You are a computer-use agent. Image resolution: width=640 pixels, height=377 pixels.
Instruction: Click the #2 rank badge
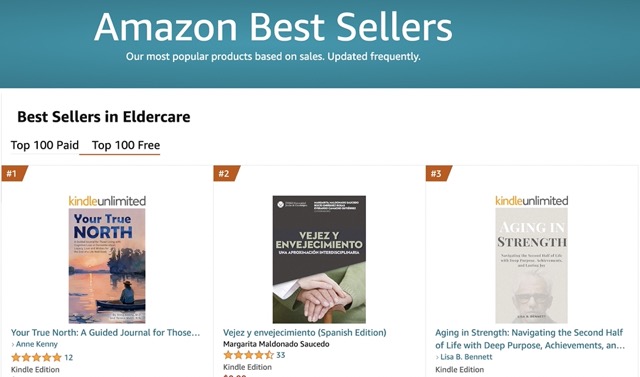point(226,173)
